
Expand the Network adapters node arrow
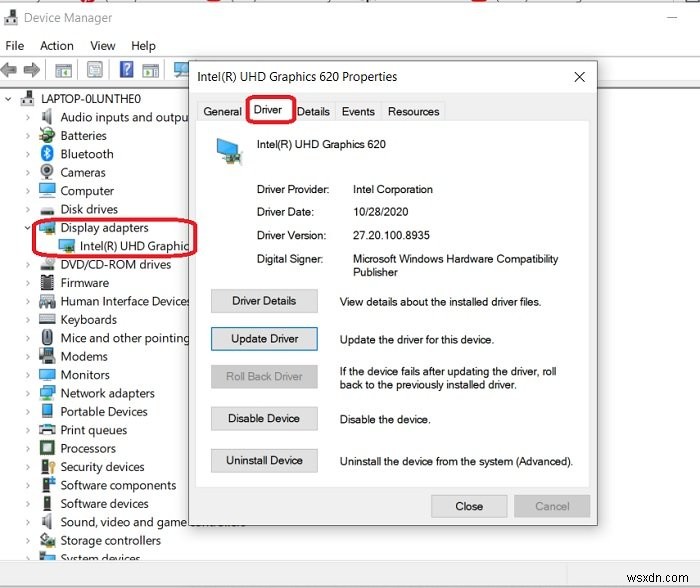28,393
